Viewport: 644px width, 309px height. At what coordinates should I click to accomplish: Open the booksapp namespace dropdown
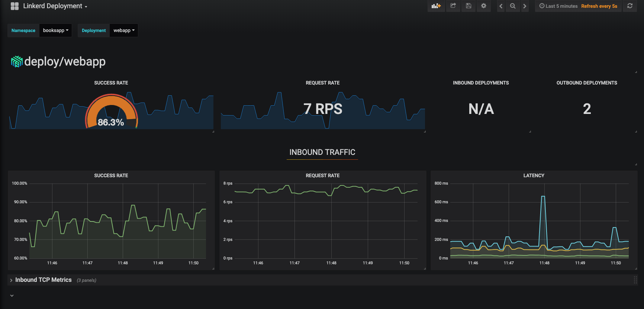click(x=55, y=31)
